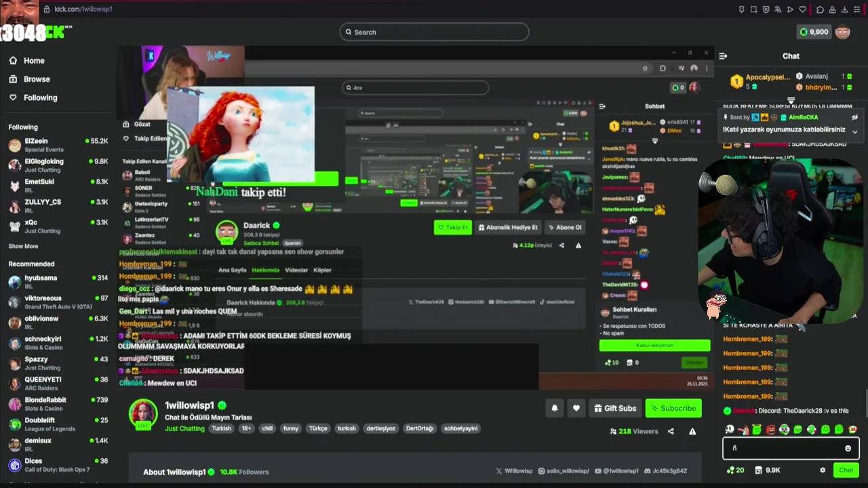Image resolution: width=868 pixels, height=488 pixels.
Task: Open Discord link Jc45k3gS4Z
Action: click(666, 471)
